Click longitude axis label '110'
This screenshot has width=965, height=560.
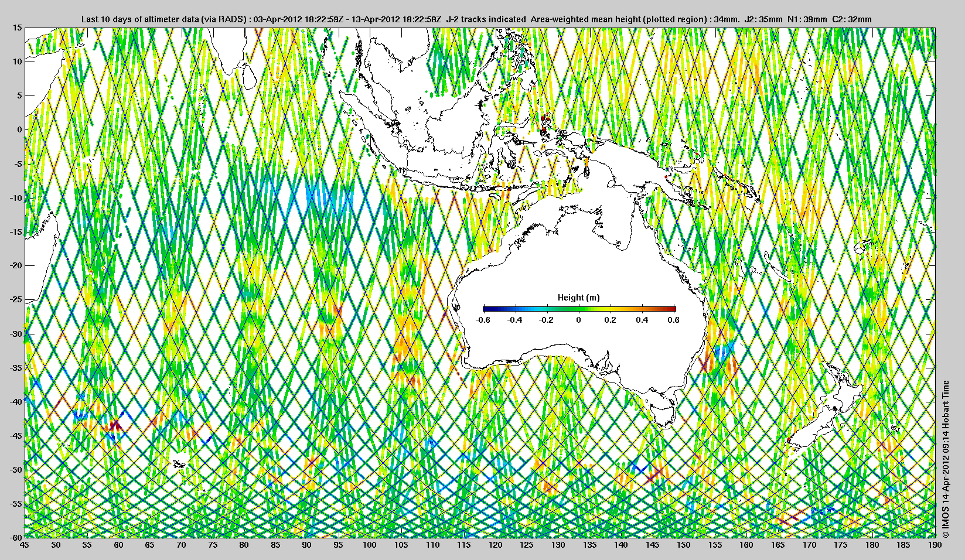432,545
